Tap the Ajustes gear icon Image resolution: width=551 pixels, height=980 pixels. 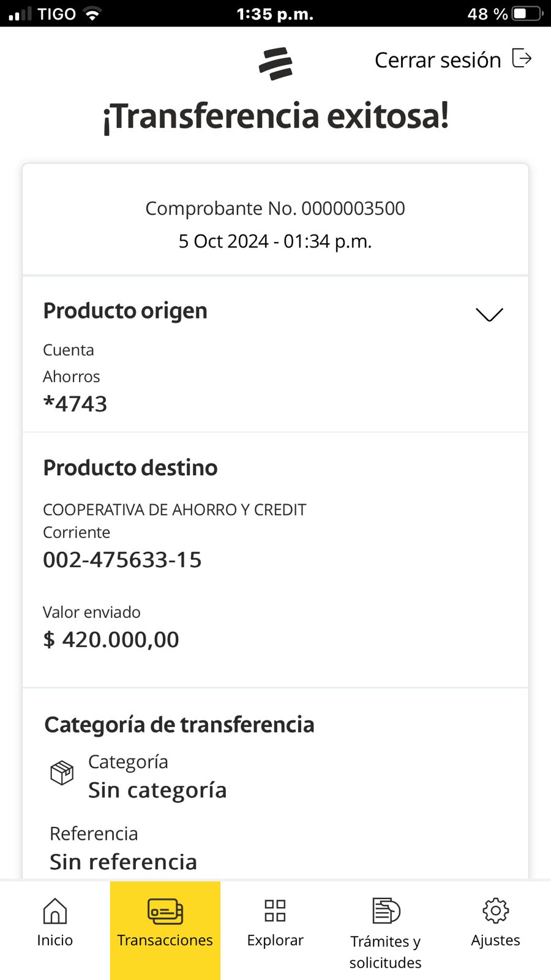click(x=496, y=911)
